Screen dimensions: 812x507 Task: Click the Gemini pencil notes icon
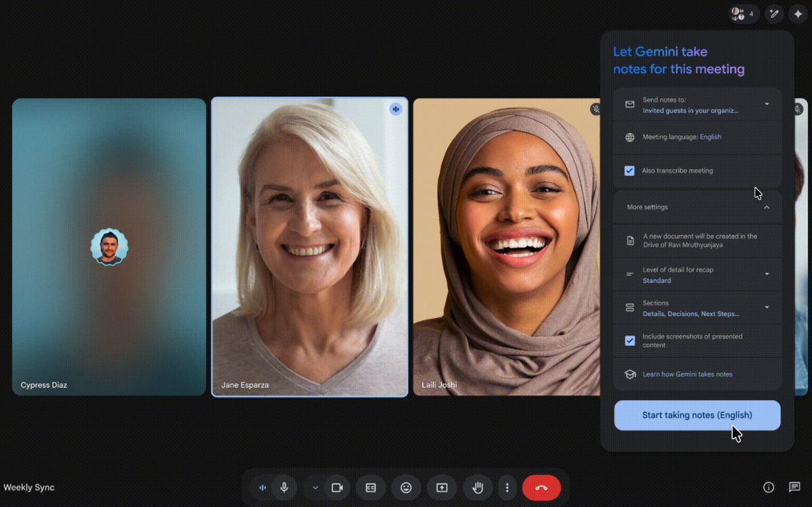click(x=775, y=14)
